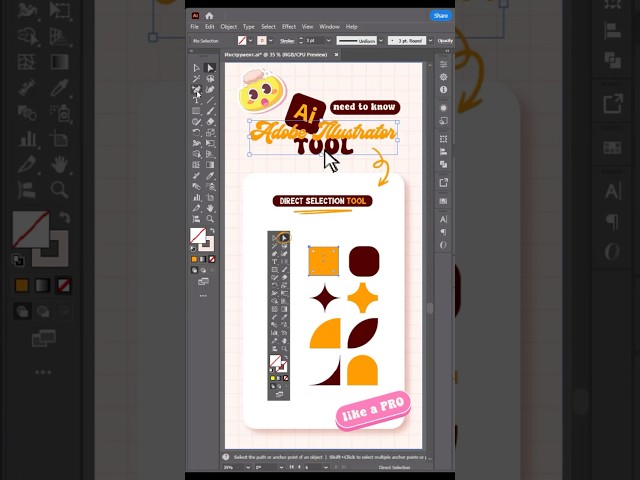Set paint mode to None

[x=212, y=259]
